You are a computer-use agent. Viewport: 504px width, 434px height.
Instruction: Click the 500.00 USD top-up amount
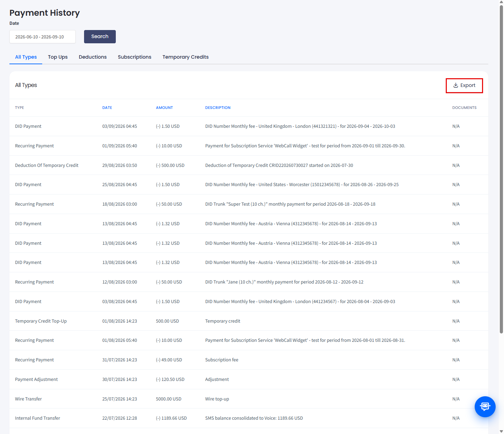coord(167,321)
